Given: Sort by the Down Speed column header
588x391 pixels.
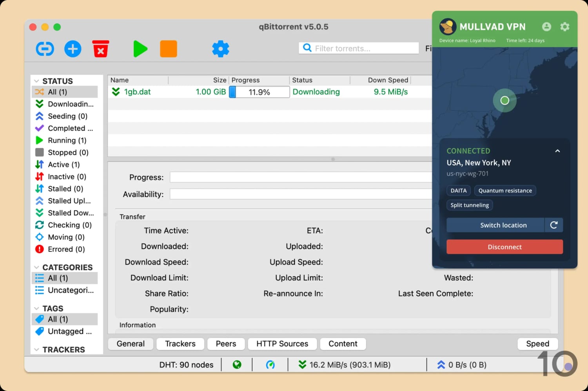Looking at the screenshot, I should pyautogui.click(x=380, y=80).
